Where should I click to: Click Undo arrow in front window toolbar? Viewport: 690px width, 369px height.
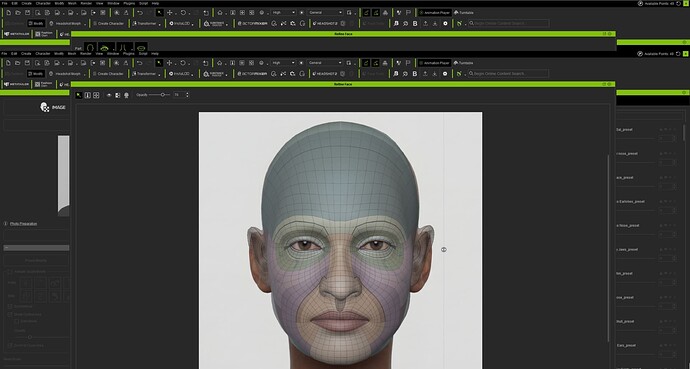click(x=139, y=63)
